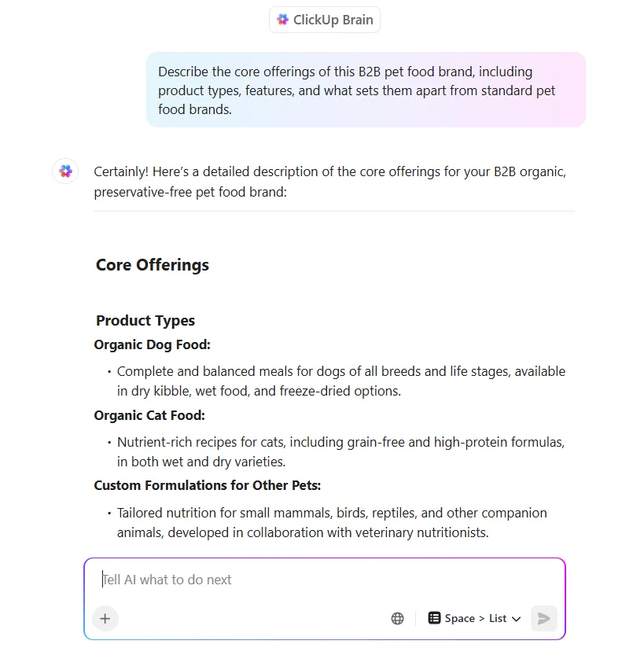This screenshot has width=644, height=648.
Task: Focus the 'Tell AI what to do next' field
Action: (325, 580)
